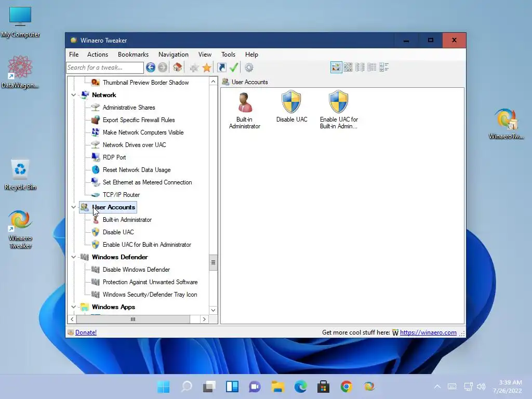Select Make Network Computers Visible item
Screen dimensions: 532x399
pyautogui.click(x=143, y=132)
